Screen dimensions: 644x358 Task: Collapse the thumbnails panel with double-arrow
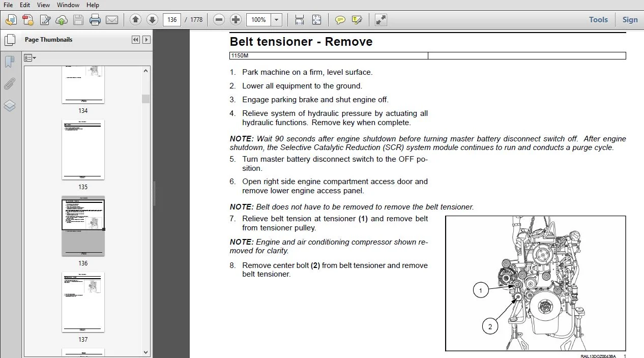(x=136, y=40)
